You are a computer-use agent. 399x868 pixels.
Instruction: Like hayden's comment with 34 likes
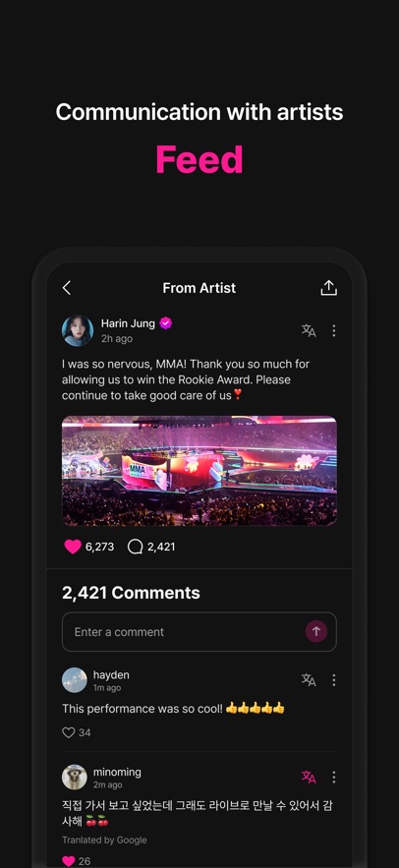(x=68, y=733)
